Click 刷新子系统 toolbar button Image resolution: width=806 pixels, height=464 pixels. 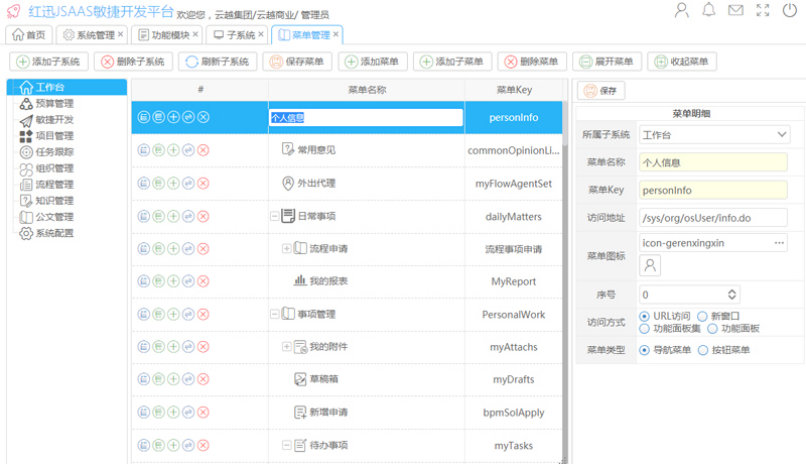click(217, 62)
